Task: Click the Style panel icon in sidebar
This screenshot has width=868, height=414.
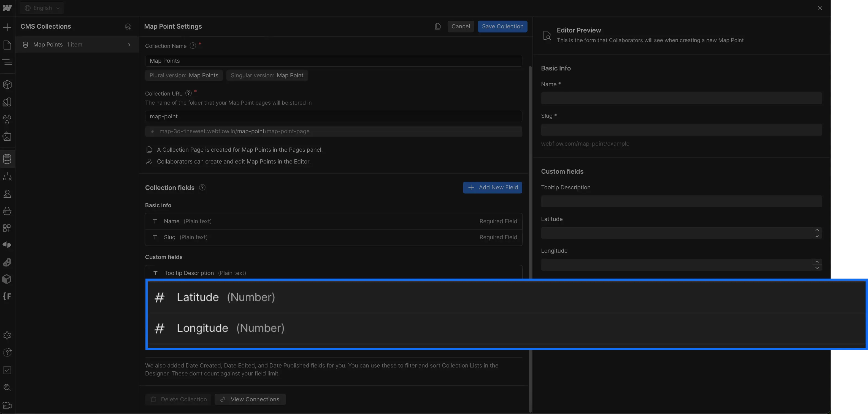Action: 7,102
